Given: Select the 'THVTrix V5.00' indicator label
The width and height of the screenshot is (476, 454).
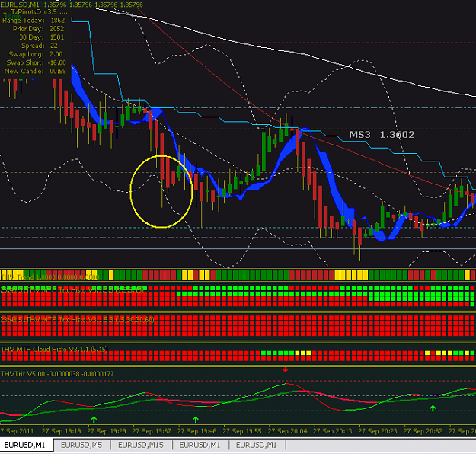Looking at the screenshot, I should coord(57,374).
